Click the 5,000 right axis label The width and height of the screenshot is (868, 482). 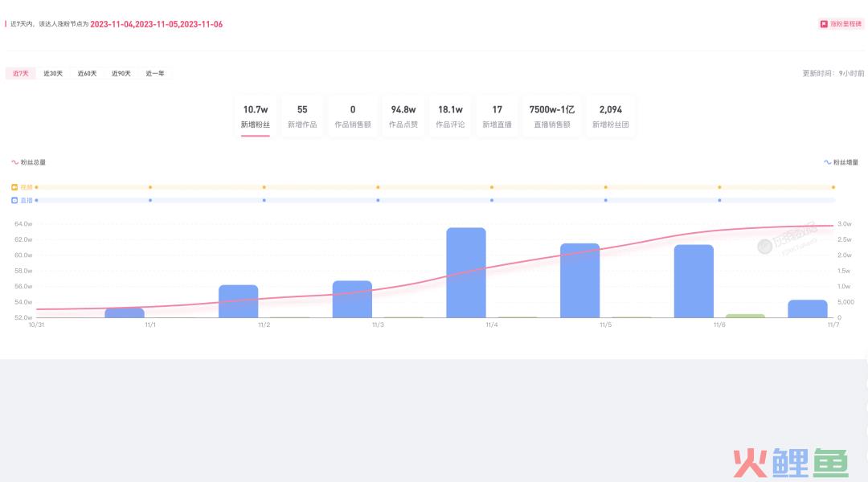tap(845, 302)
